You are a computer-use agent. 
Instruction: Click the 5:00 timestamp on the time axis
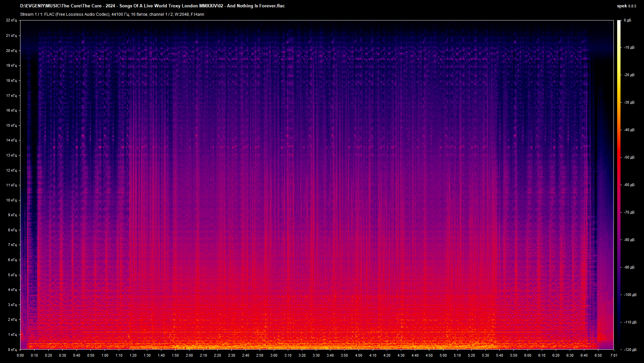(x=443, y=354)
